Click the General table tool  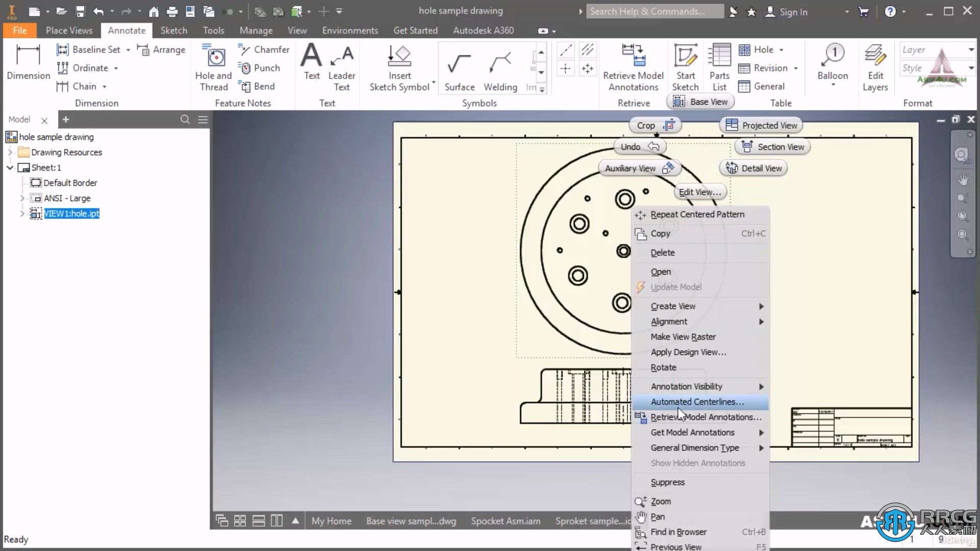pos(762,86)
